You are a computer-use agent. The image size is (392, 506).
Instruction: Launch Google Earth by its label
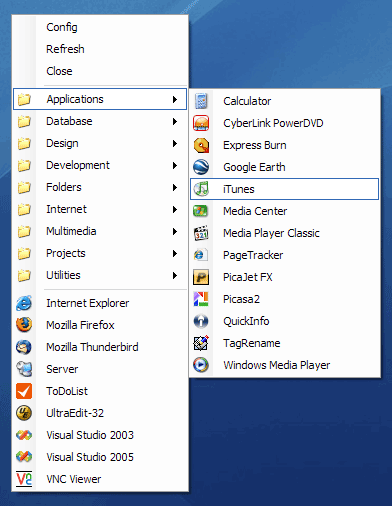point(254,167)
